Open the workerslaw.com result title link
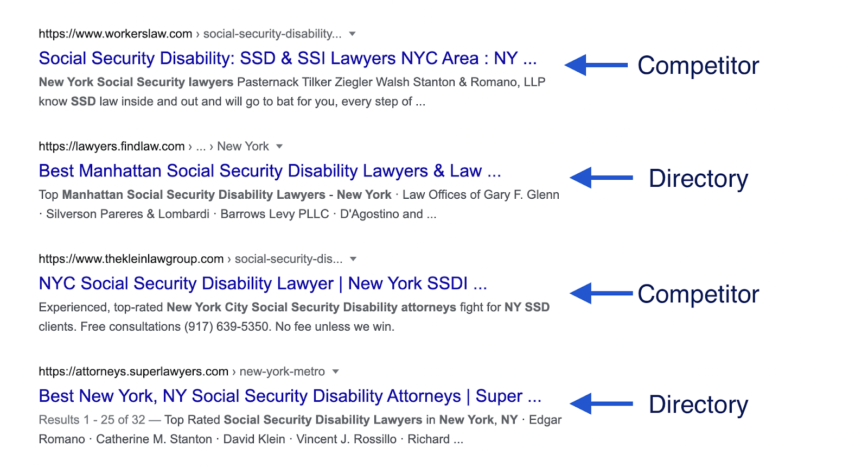The width and height of the screenshot is (868, 467). point(286,58)
